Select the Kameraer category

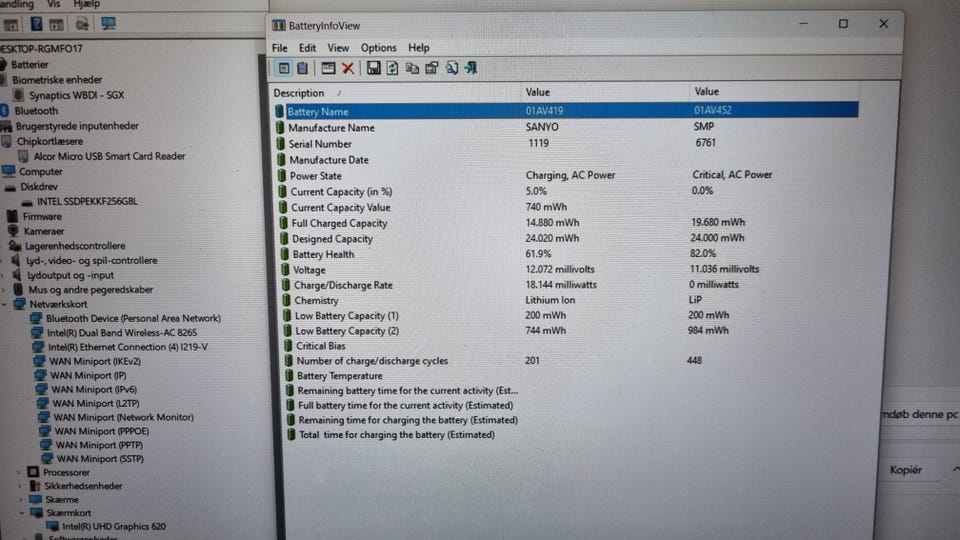pyautogui.click(x=44, y=231)
